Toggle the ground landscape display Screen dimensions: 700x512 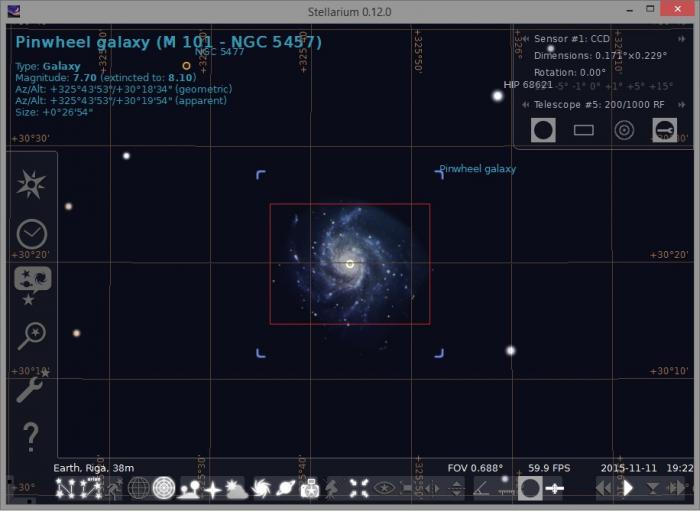tap(189, 489)
